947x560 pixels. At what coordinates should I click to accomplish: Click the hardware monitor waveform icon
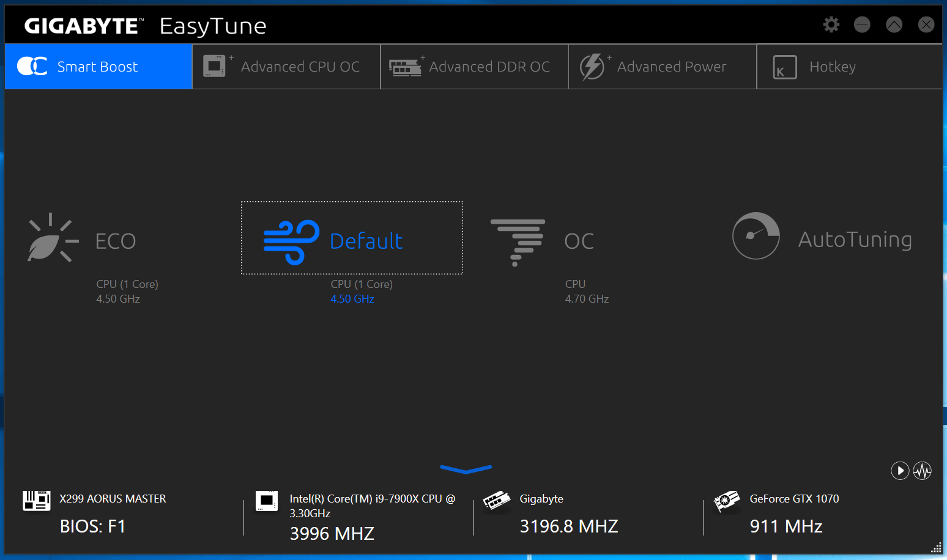(922, 471)
